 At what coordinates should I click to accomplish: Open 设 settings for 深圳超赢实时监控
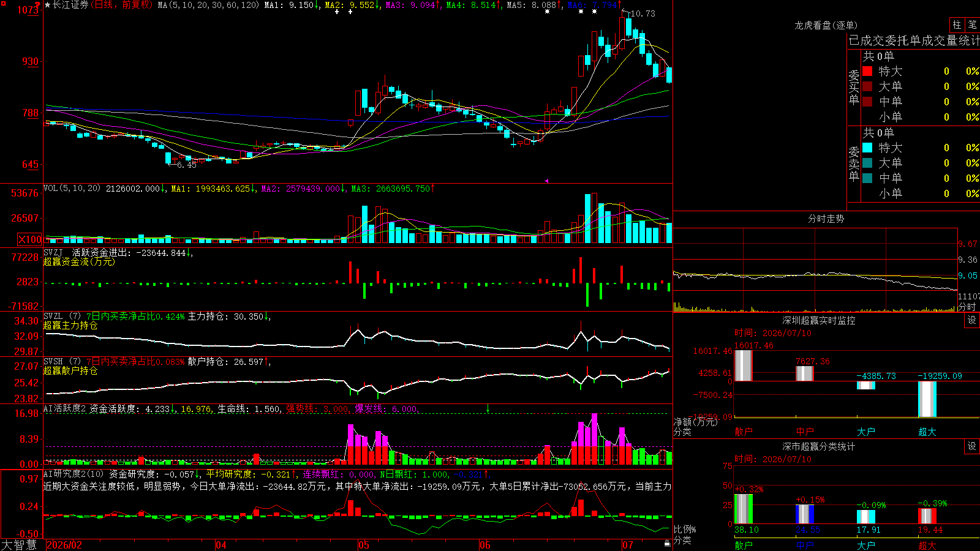pyautogui.click(x=972, y=320)
